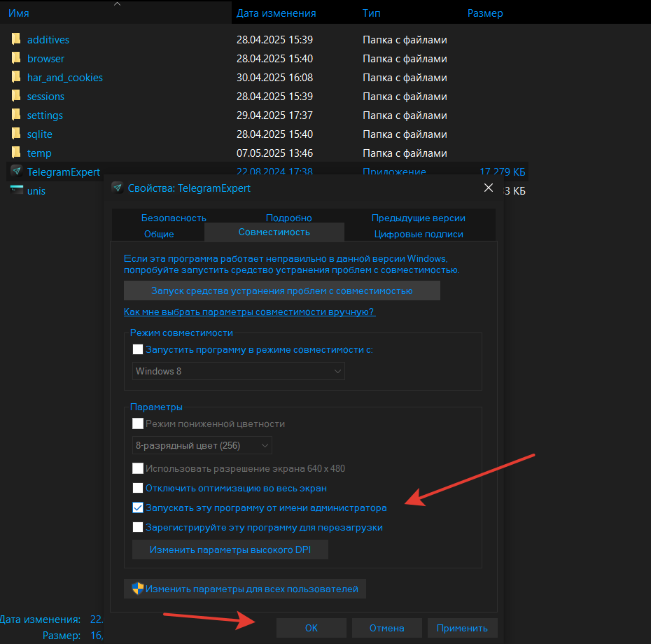
Task: Select the unis file icon
Action: pos(16,190)
